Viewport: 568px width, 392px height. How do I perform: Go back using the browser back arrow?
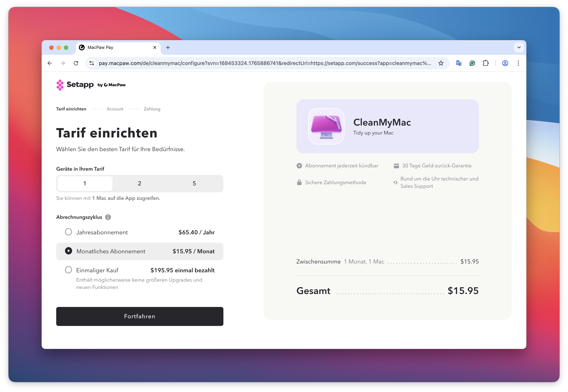click(x=50, y=63)
